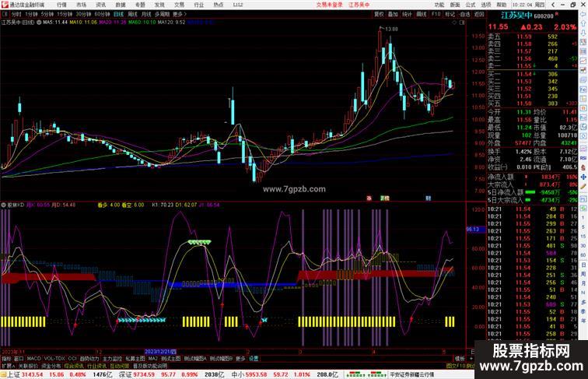Click the main chart maximize box icon
The height and width of the screenshot is (379, 588).
pos(462,23)
